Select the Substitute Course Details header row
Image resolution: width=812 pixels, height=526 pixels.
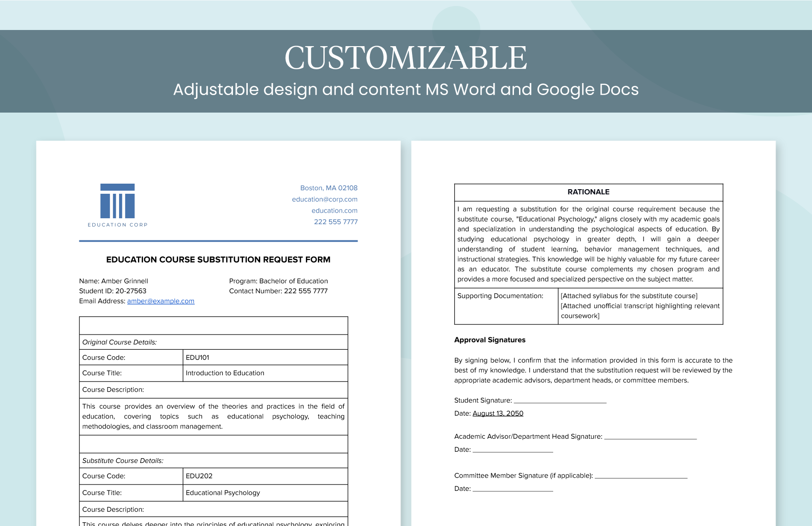[123, 460]
